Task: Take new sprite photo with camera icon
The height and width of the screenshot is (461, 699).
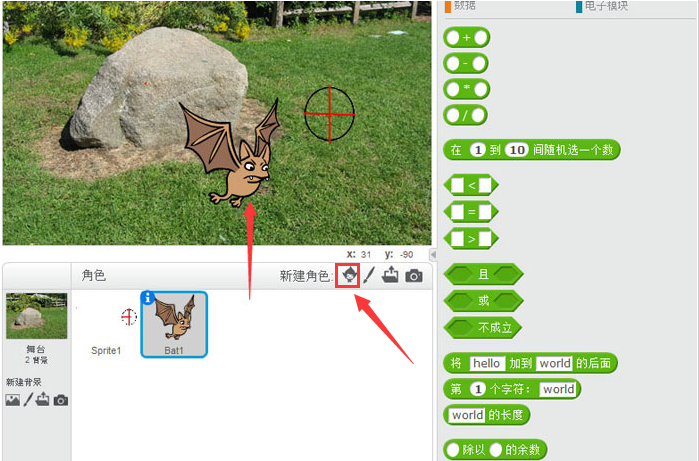Action: (x=414, y=276)
